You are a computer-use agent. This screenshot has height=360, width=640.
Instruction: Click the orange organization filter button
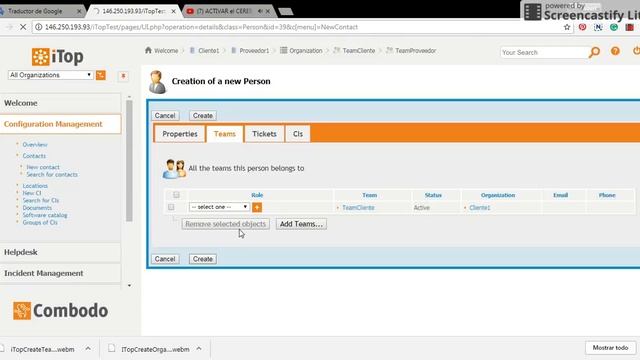(x=100, y=75)
